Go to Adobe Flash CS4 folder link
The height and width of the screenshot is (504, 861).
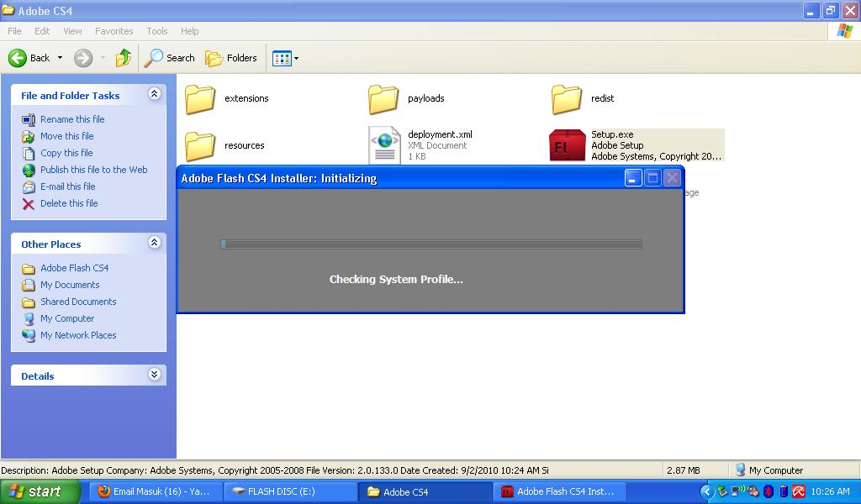click(74, 268)
